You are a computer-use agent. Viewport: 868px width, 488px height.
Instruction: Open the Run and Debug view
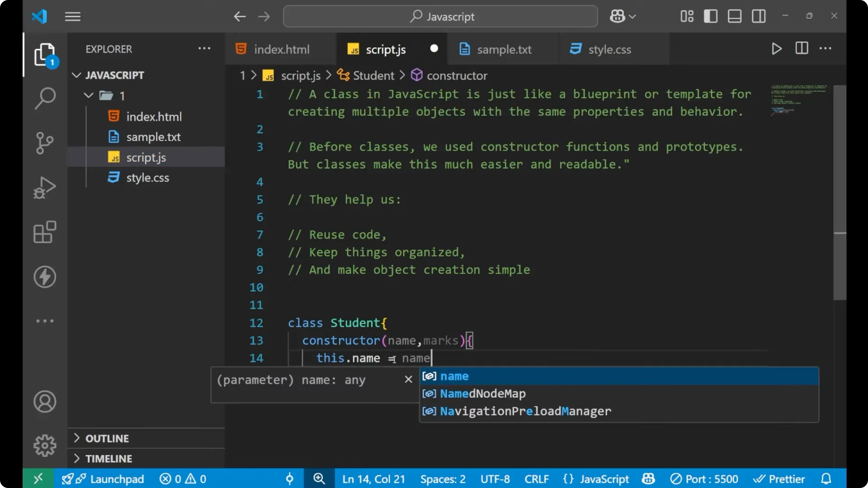45,188
